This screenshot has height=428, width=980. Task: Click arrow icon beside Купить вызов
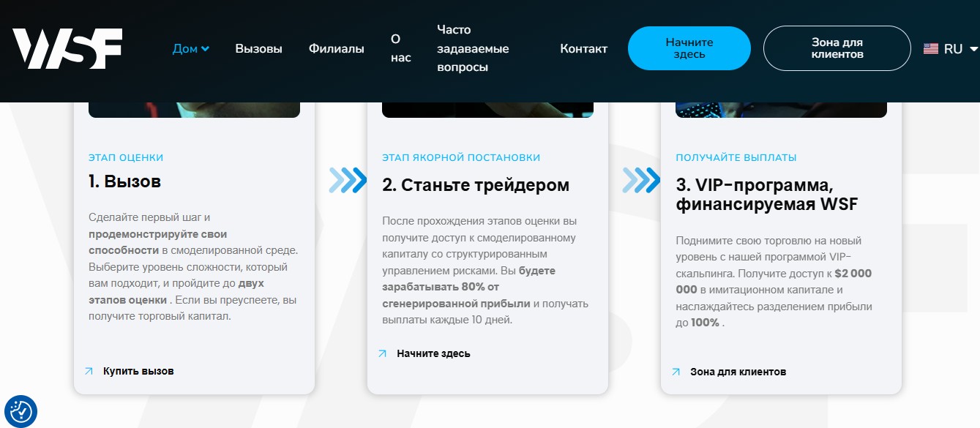click(x=89, y=371)
